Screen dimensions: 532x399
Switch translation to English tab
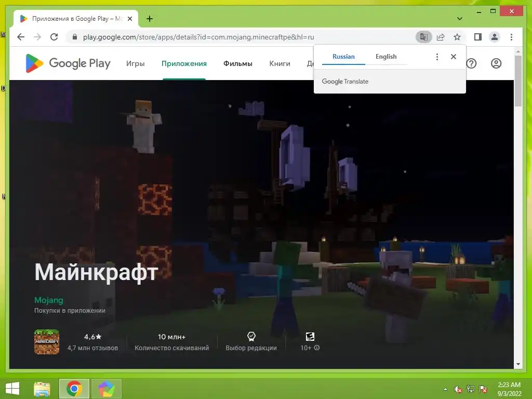386,57
